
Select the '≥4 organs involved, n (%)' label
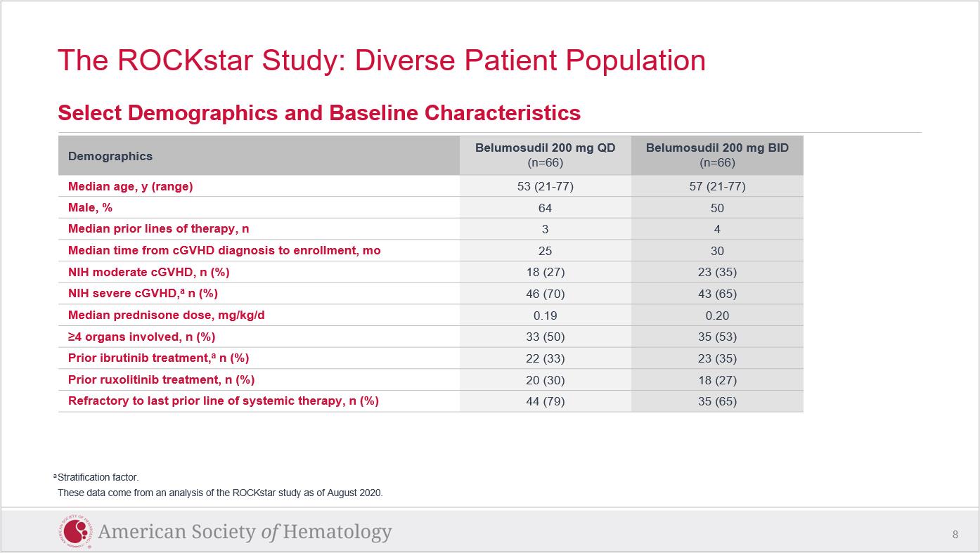pos(142,337)
